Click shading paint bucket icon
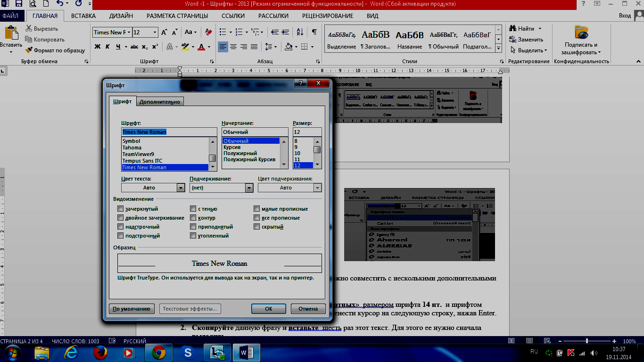644x362 pixels. click(x=288, y=47)
